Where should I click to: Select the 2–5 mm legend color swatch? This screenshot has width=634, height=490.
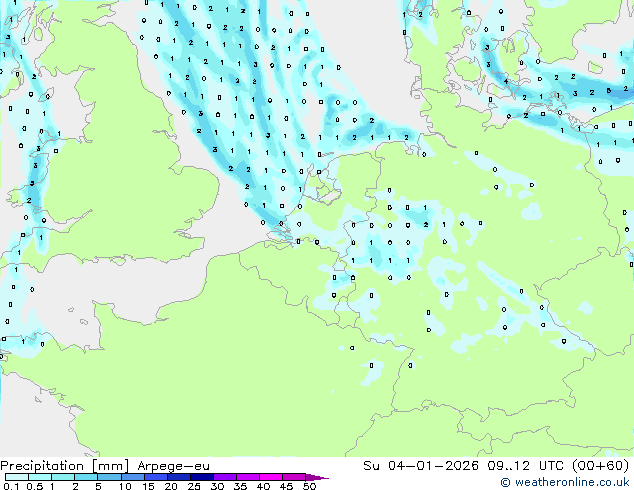tap(86, 477)
